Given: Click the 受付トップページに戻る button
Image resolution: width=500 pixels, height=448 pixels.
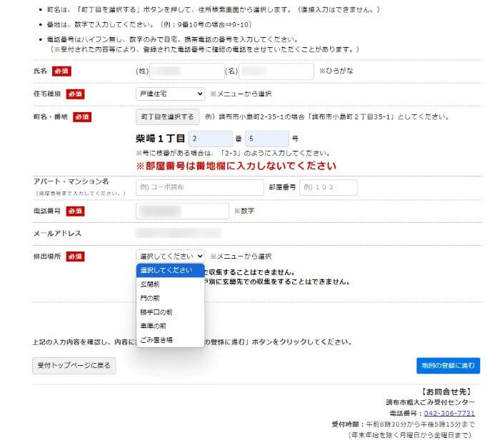Looking at the screenshot, I should click(x=74, y=366).
